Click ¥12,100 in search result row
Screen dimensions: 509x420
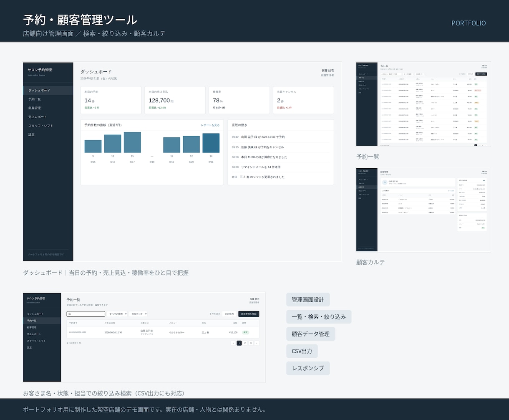tap(233, 332)
